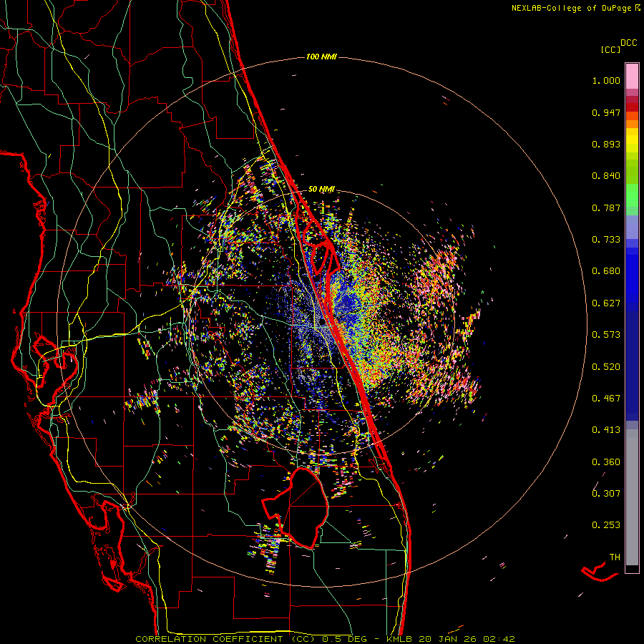Click the DCC label above the color scale
Image resolution: width=644 pixels, height=644 pixels.
click(629, 43)
